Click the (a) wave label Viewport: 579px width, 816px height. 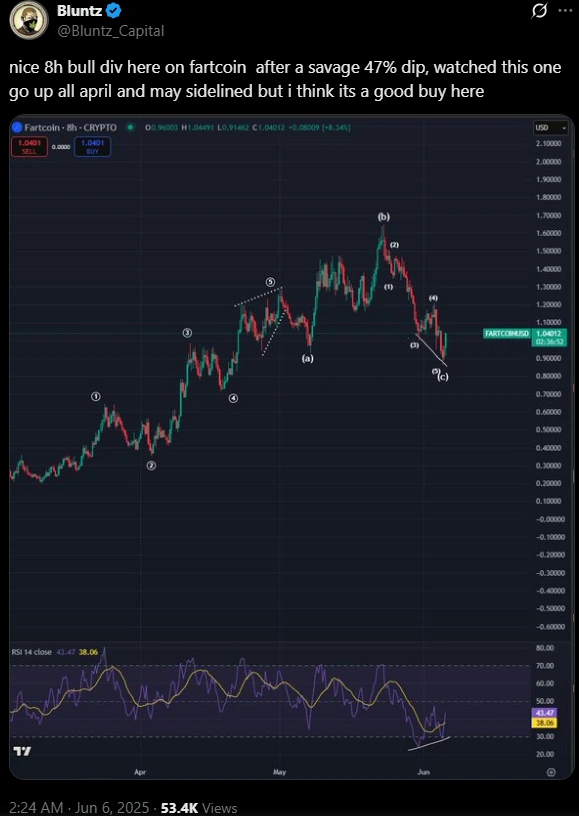click(308, 358)
